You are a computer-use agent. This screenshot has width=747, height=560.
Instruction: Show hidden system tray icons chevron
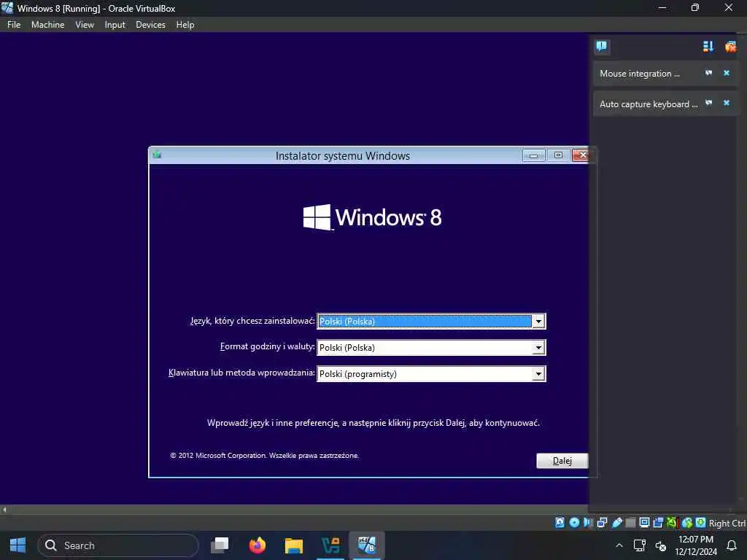(619, 545)
